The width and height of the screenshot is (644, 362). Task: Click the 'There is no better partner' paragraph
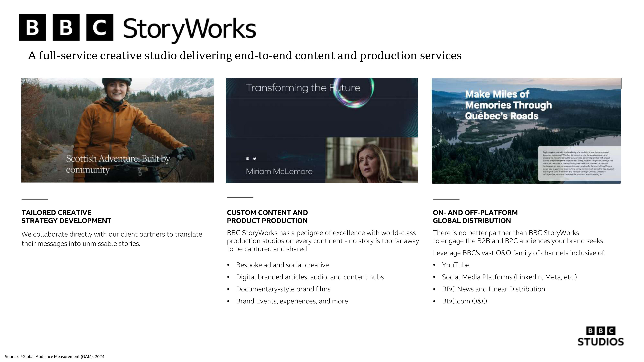point(519,237)
